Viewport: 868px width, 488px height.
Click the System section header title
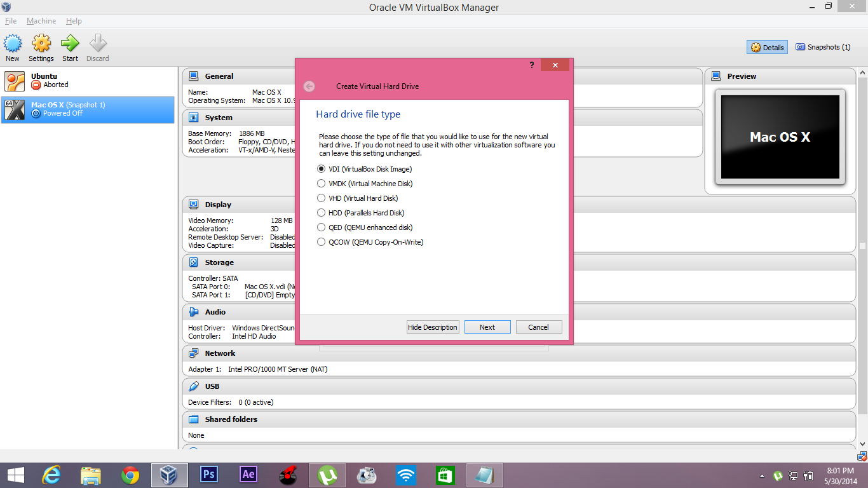click(x=219, y=118)
